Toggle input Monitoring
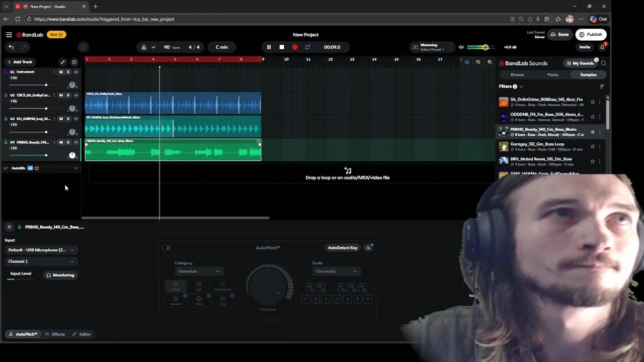 click(60, 275)
